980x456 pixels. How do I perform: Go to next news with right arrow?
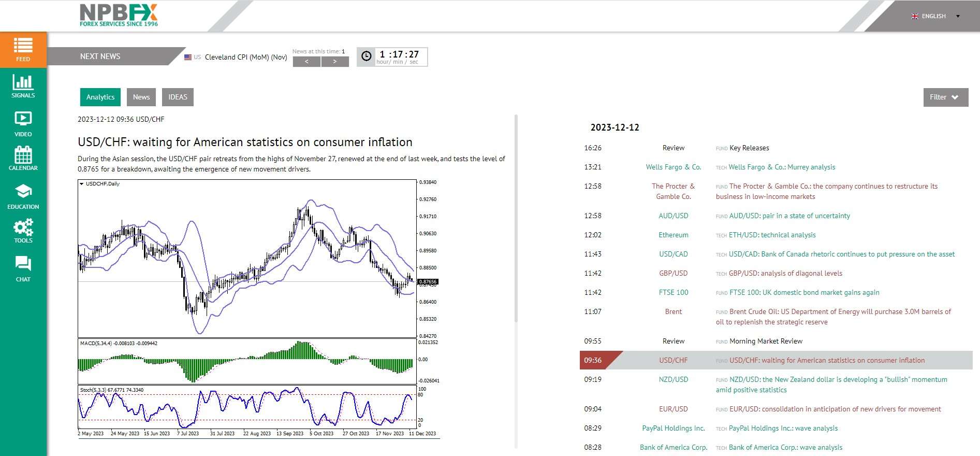[x=335, y=62]
